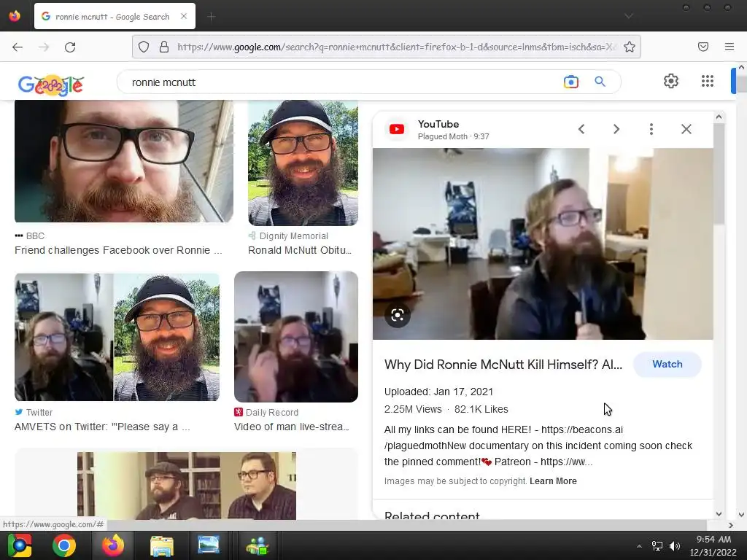The image size is (747, 560).
Task: Go to previous image in preview panel
Action: pos(581,129)
